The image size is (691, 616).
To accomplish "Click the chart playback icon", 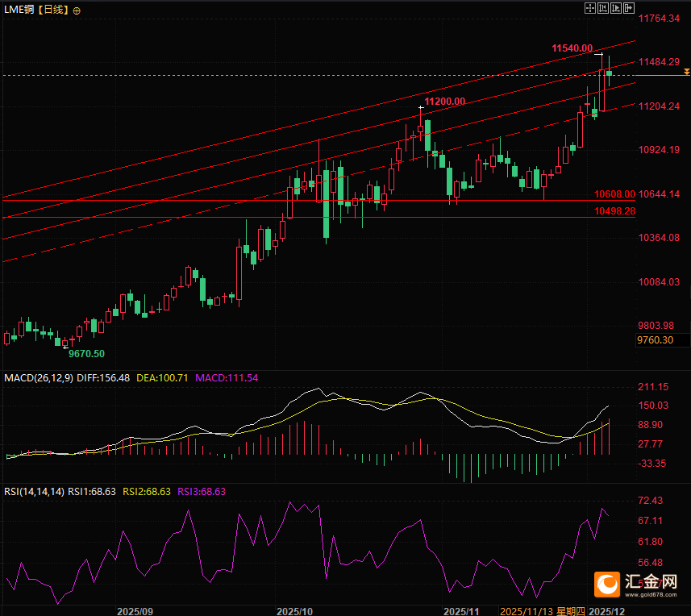I will 616,7.
